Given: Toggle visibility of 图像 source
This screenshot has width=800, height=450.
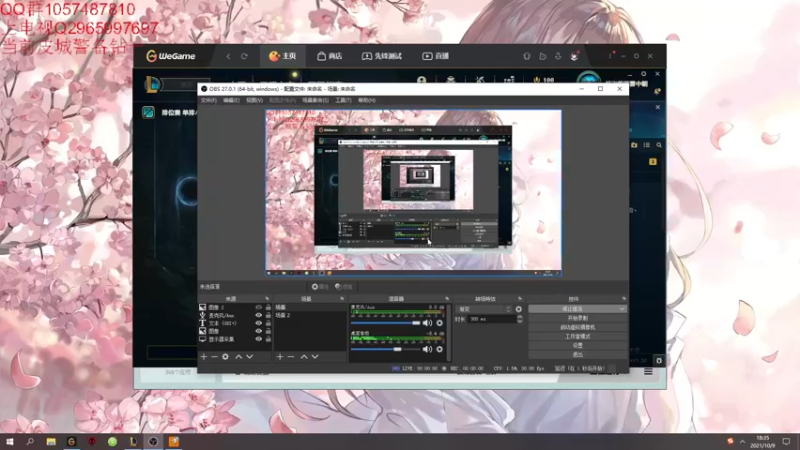Looking at the screenshot, I should pos(259,331).
